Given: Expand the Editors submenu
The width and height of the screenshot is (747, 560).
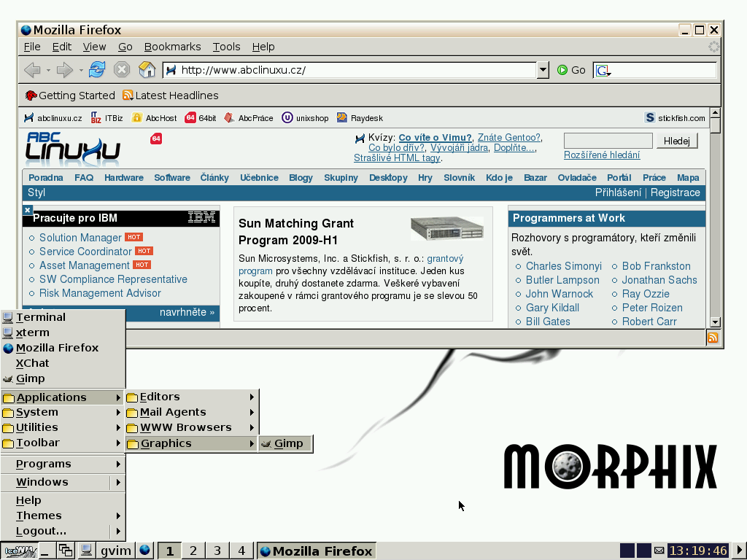Looking at the screenshot, I should pyautogui.click(x=193, y=397).
